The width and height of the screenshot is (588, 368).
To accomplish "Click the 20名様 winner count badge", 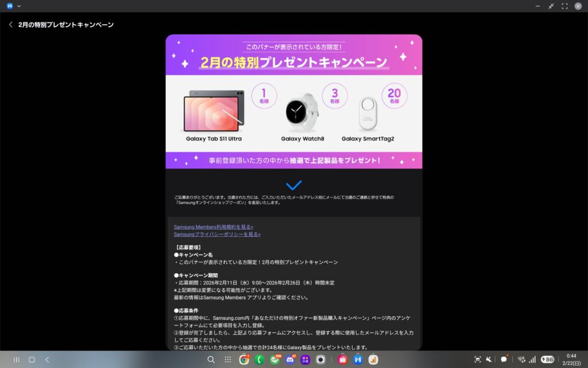I will (x=394, y=96).
